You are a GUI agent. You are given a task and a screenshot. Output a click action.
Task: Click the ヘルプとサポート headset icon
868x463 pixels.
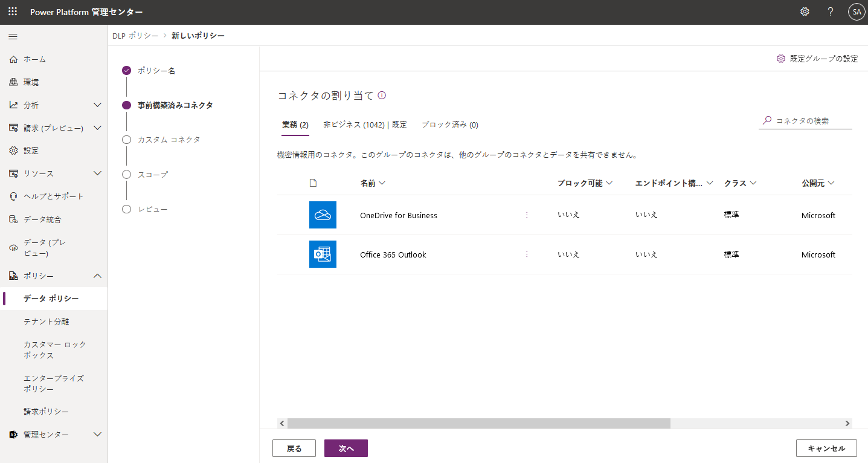coord(13,196)
